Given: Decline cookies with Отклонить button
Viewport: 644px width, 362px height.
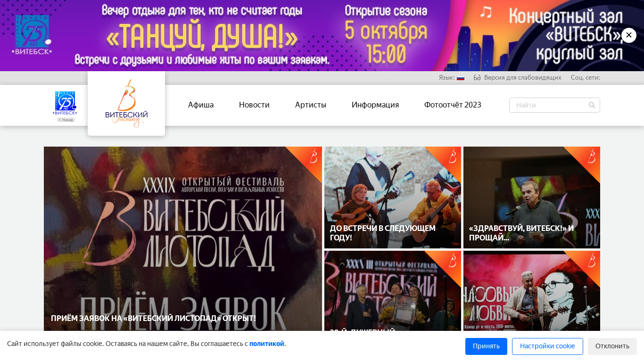Looking at the screenshot, I should click(612, 346).
